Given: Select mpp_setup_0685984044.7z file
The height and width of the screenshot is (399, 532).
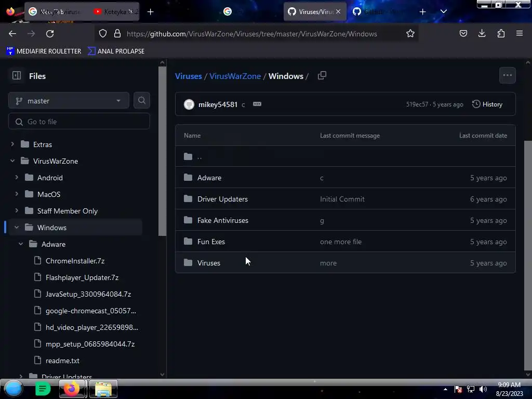Looking at the screenshot, I should pyautogui.click(x=90, y=344).
